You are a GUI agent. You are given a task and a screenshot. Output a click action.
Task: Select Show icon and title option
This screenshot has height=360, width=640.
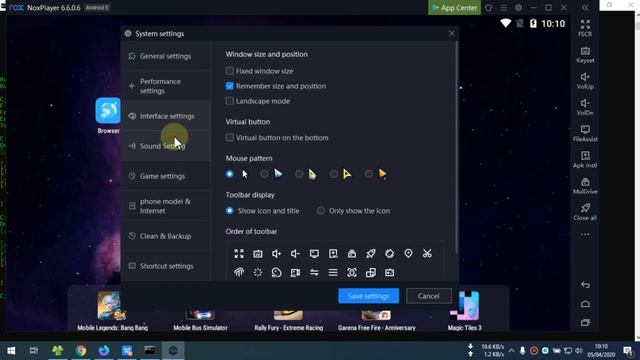click(x=230, y=211)
